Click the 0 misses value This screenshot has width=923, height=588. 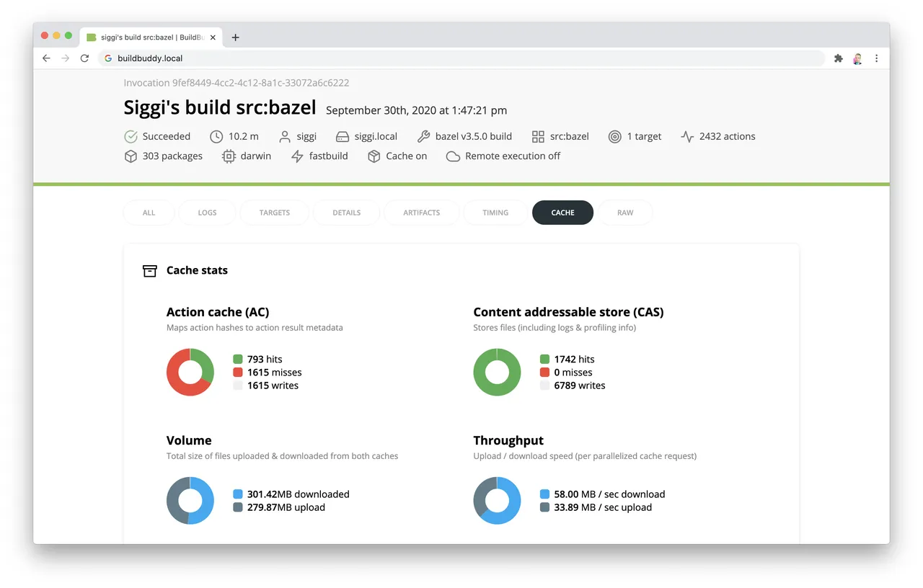573,373
